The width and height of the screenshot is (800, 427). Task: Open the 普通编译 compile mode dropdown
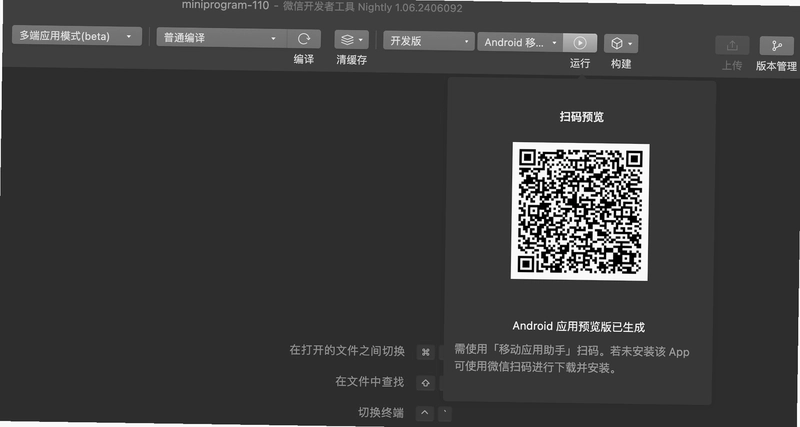click(x=222, y=38)
